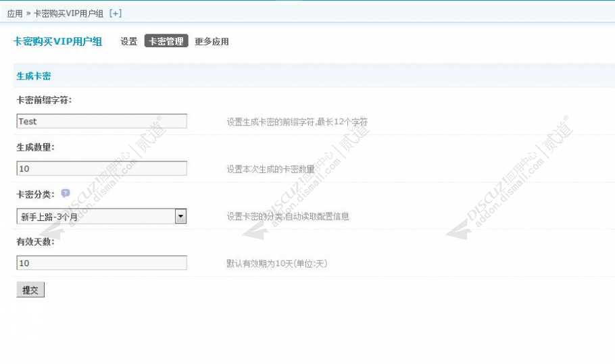Click the 卡密分类: label
Screen dimensions: 615x364
pyautogui.click(x=36, y=194)
